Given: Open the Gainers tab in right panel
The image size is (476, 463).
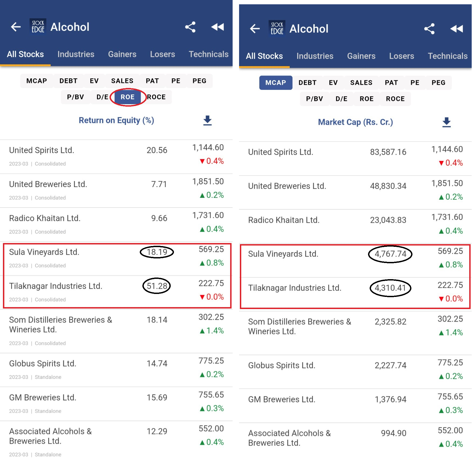Looking at the screenshot, I should click(x=361, y=56).
